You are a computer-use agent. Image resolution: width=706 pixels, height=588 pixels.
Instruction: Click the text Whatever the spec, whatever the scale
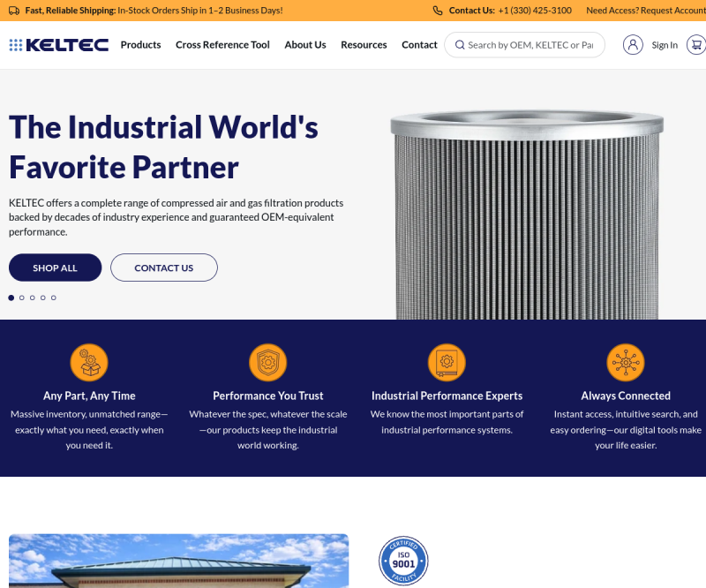click(268, 430)
